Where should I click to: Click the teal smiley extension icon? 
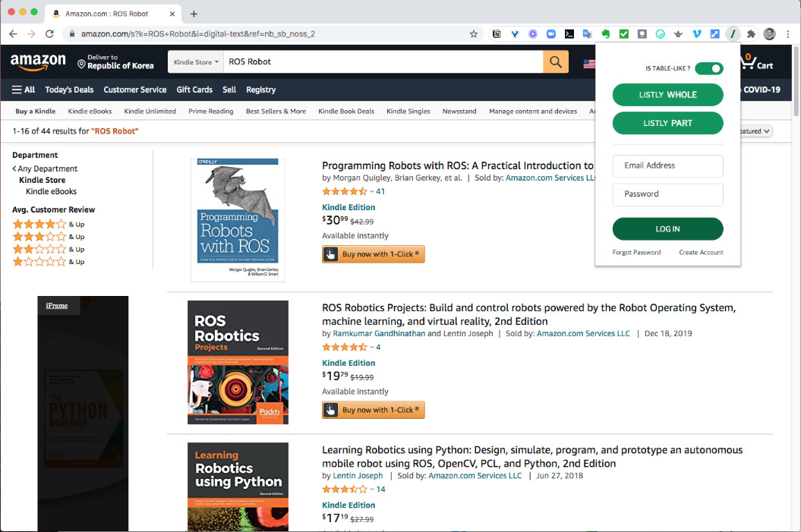click(660, 34)
